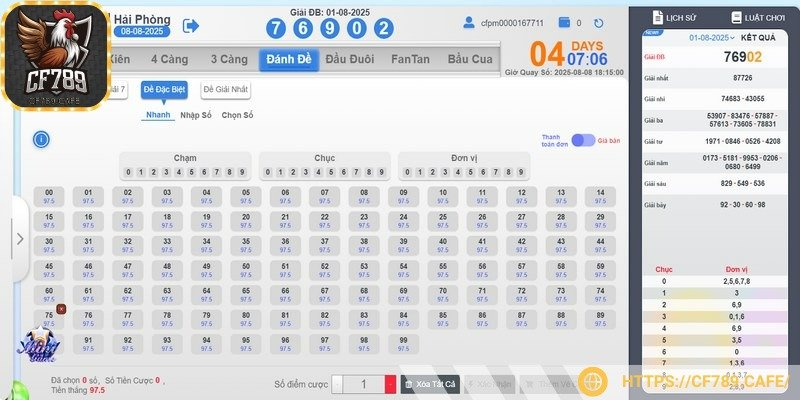The image size is (800, 400).
Task: Click the Giải bảy result row
Action: coord(714,205)
